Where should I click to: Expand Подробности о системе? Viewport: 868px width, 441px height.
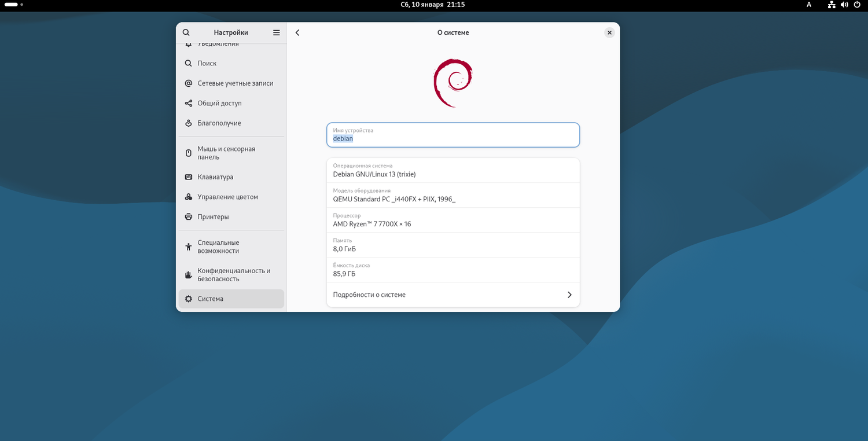(453, 295)
